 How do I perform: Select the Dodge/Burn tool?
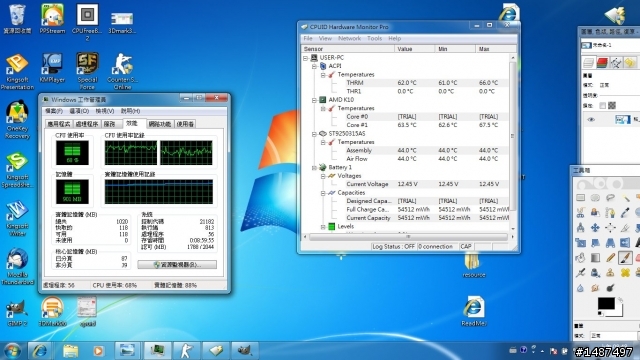pyautogui.click(x=610, y=288)
